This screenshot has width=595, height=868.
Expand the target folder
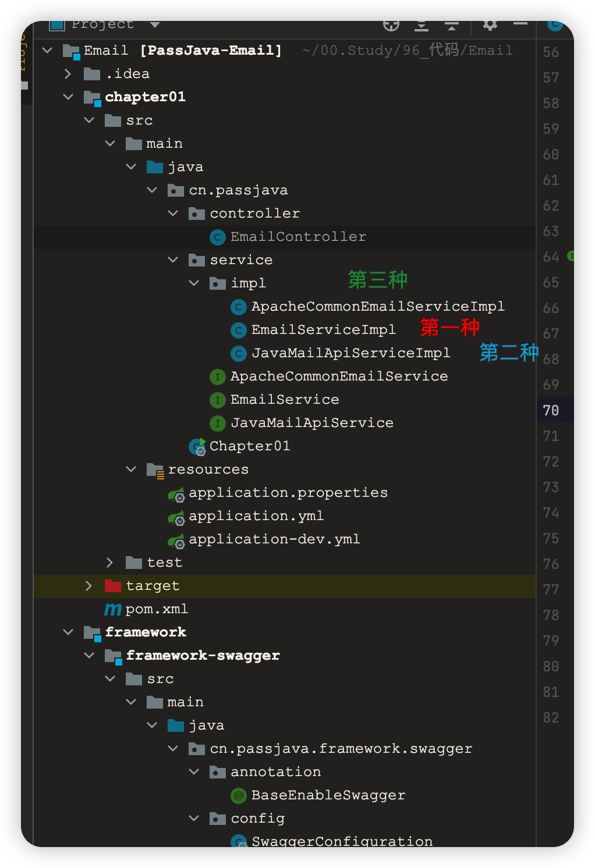click(88, 585)
